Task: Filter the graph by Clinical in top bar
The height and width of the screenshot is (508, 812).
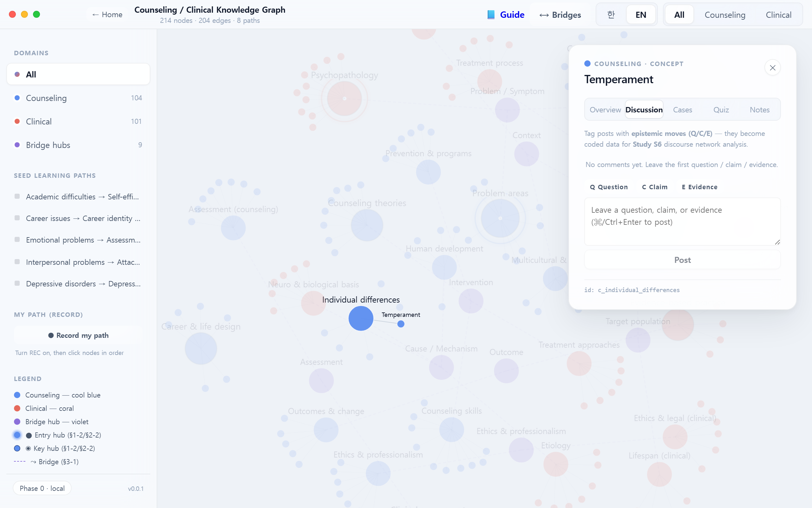Action: tap(778, 15)
